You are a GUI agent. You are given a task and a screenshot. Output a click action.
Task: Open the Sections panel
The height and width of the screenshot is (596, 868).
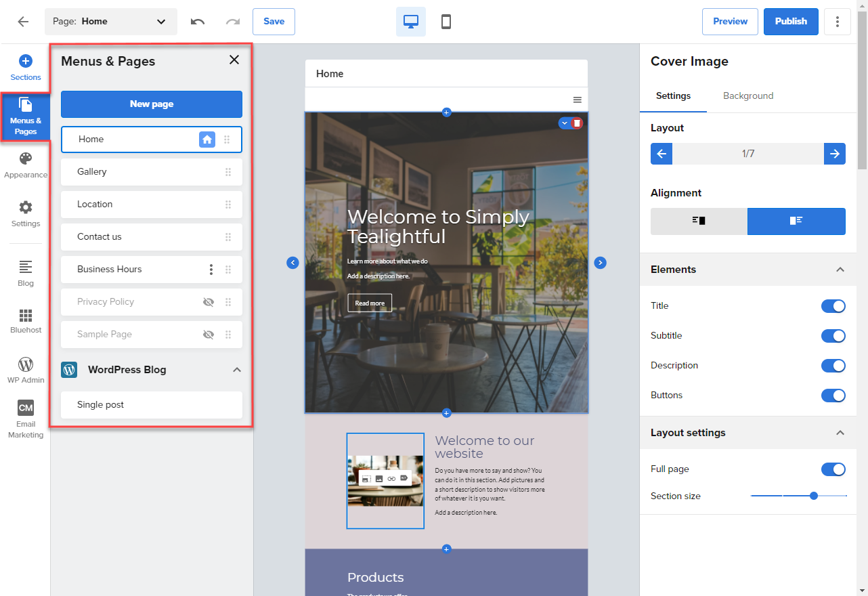pos(25,68)
